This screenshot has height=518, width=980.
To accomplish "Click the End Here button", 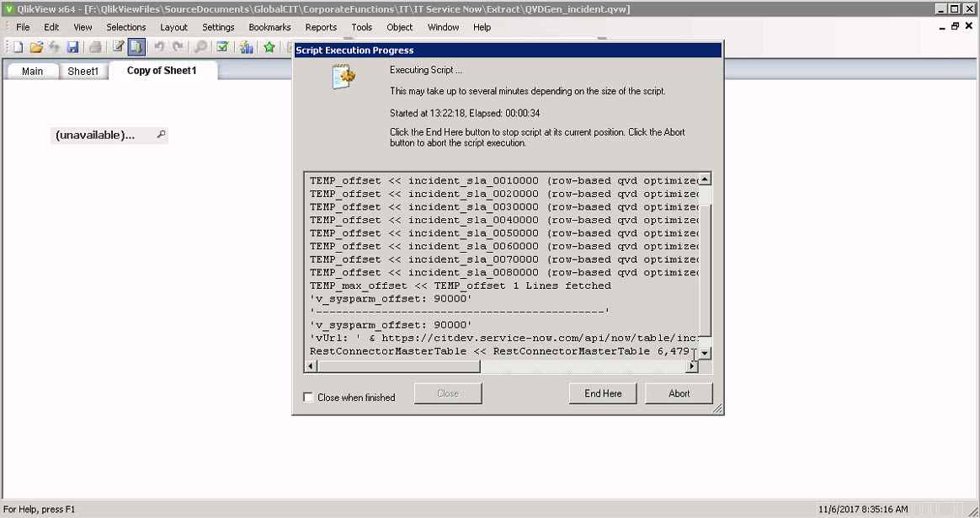I will (603, 393).
